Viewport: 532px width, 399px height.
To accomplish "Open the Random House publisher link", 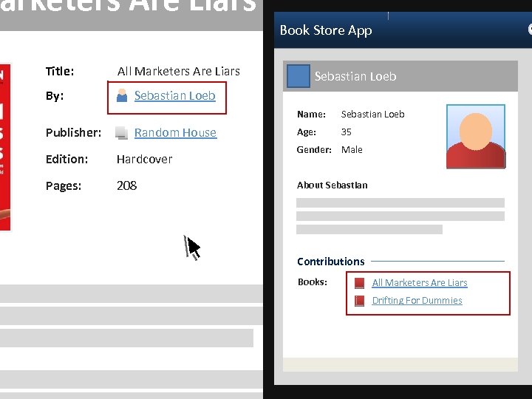I will point(175,133).
